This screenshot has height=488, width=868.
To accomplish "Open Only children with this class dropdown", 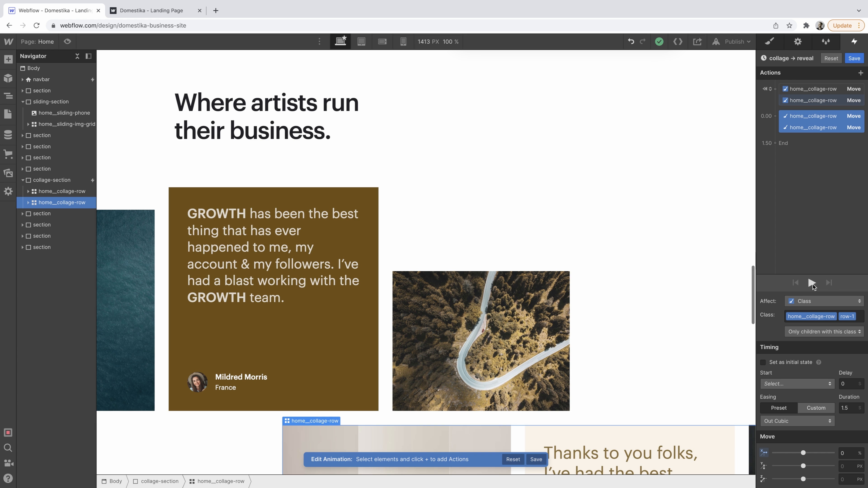I will click(x=824, y=332).
